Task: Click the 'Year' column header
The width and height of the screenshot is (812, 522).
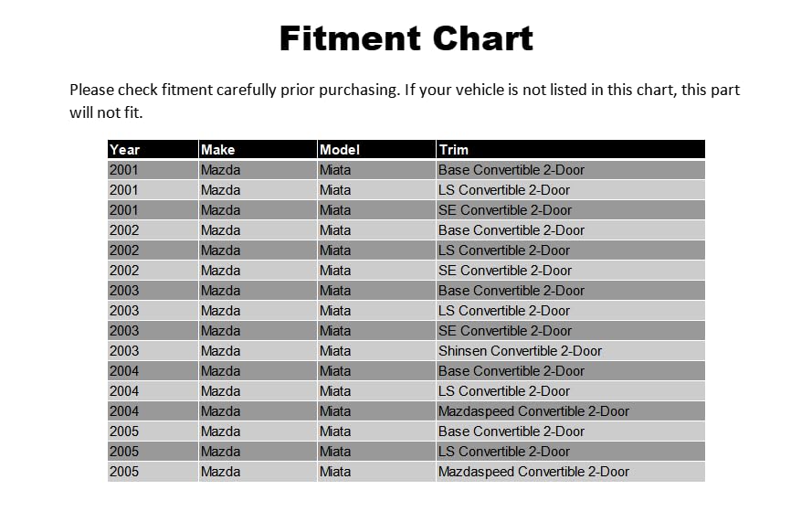Action: point(125,150)
